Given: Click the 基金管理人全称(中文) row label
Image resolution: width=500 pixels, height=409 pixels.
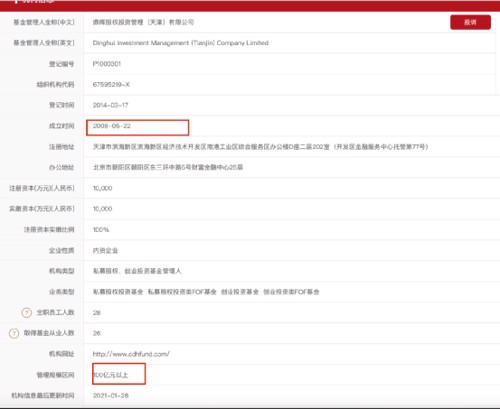Looking at the screenshot, I should coord(44,22).
